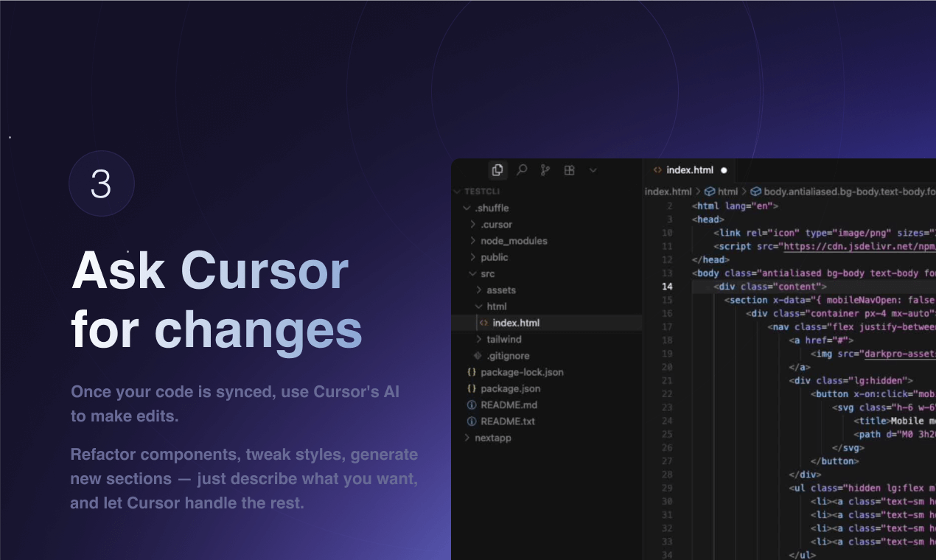Click line number 21 in the gutter
Viewport: 936px width, 560px height.
667,381
